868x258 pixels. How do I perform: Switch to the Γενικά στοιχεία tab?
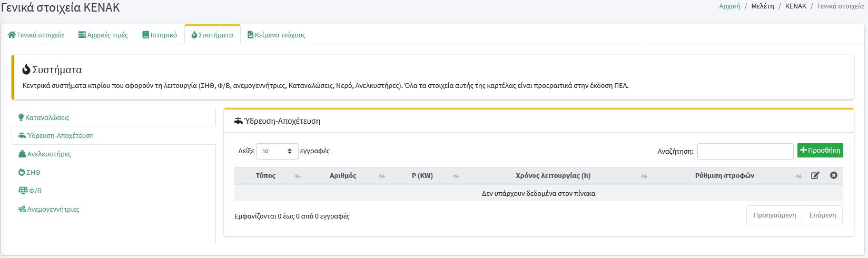[36, 35]
